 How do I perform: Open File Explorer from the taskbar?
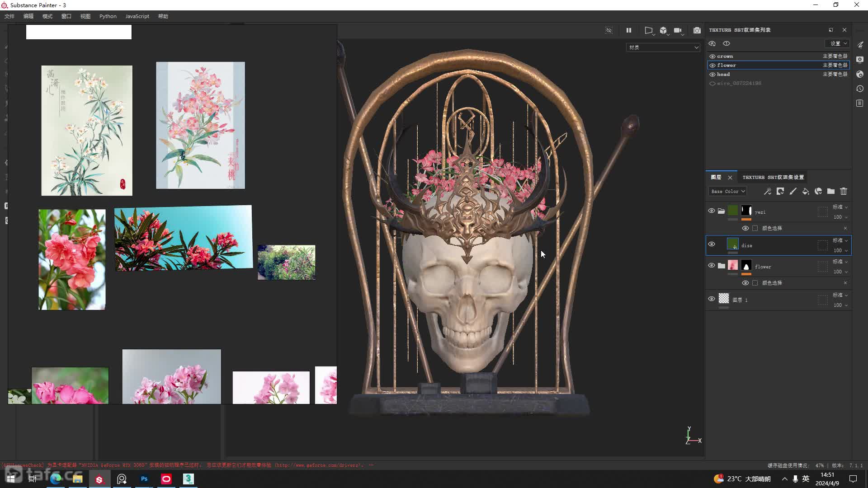tap(78, 479)
